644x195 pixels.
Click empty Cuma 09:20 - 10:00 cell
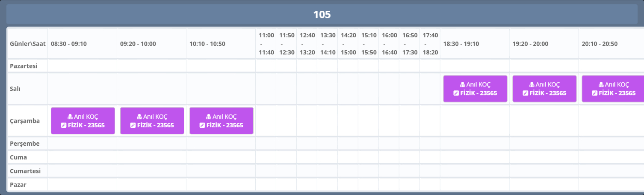tap(151, 157)
